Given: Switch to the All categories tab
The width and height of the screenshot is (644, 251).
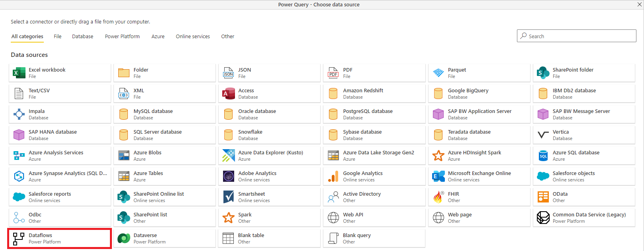Looking at the screenshot, I should pyautogui.click(x=27, y=37).
